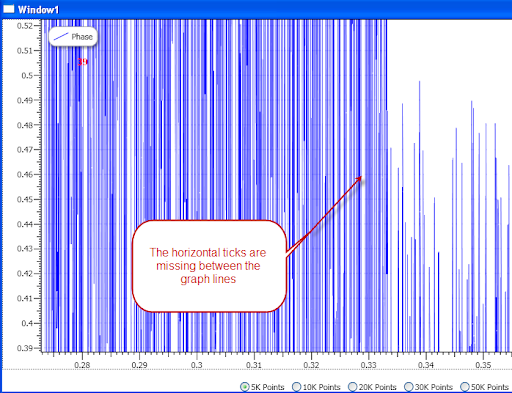Click the 0.46 y-axis tick label
Screen dimensions: 512x393
coord(25,174)
